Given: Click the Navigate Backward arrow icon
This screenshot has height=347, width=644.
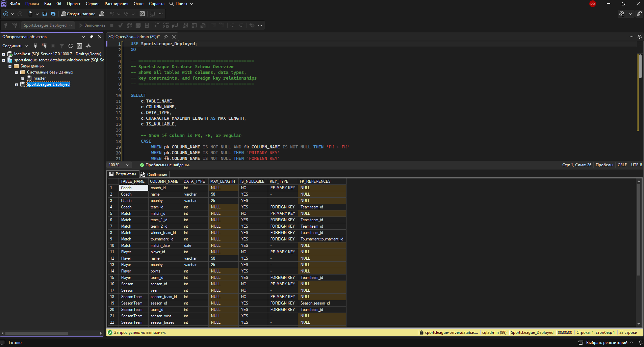Looking at the screenshot, I should coord(6,14).
